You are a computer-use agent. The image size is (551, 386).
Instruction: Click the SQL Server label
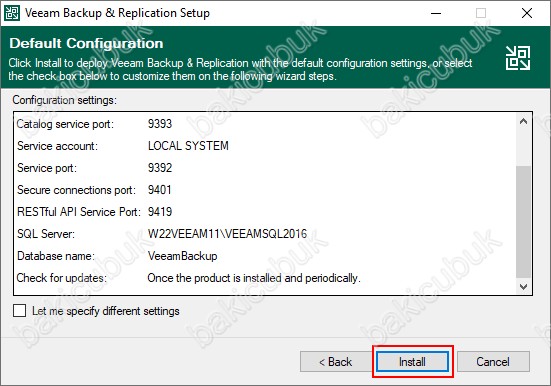(46, 234)
